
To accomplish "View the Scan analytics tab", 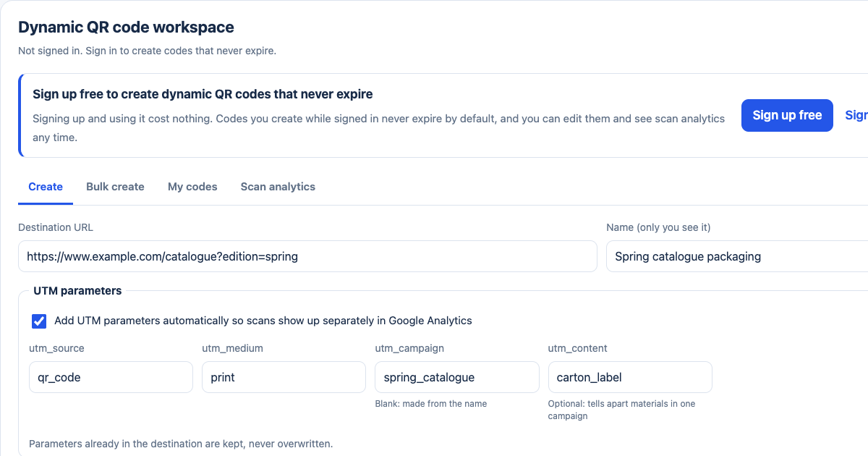I will (x=278, y=187).
